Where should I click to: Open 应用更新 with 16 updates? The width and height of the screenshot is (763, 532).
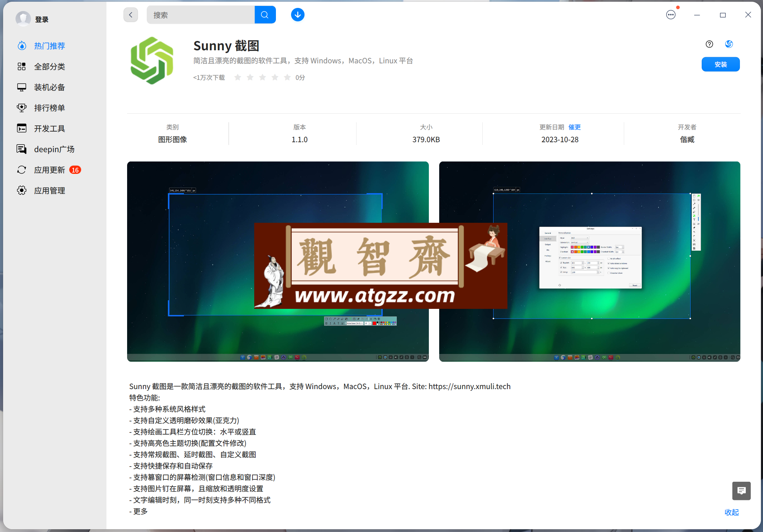[x=49, y=170]
